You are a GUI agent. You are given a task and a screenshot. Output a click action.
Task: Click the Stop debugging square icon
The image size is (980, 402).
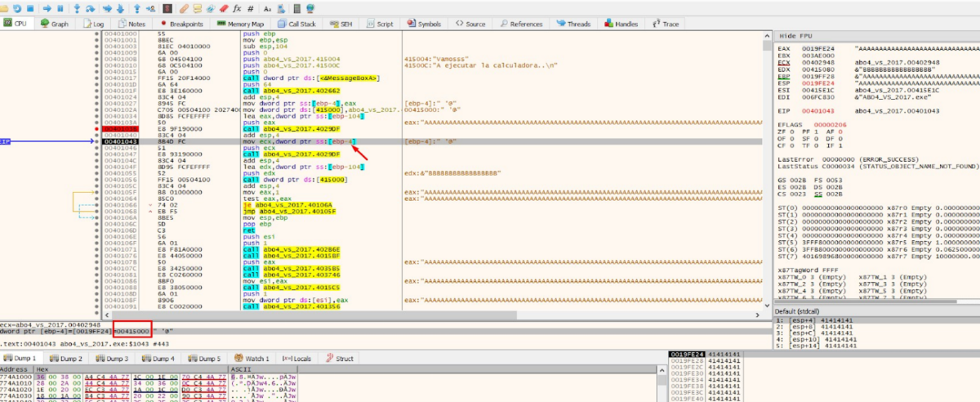click(31, 9)
